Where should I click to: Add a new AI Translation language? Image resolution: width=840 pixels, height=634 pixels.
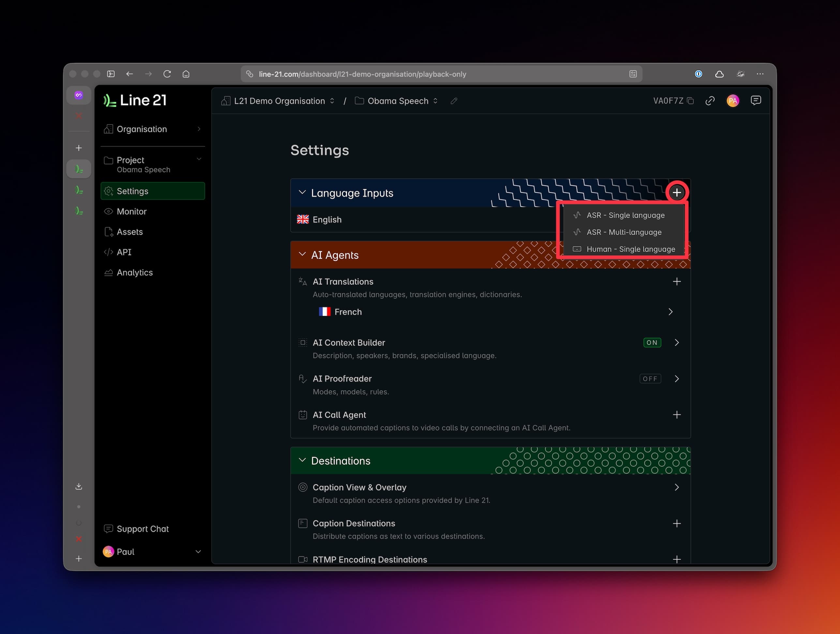678,281
